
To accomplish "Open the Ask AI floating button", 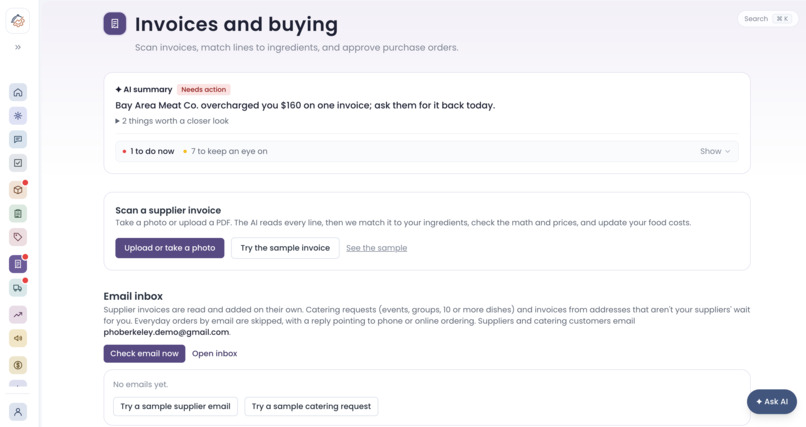I will pyautogui.click(x=772, y=401).
